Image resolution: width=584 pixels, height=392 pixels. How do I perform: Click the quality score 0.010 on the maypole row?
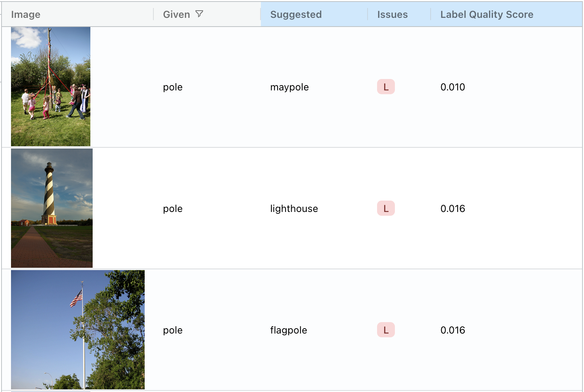click(453, 87)
